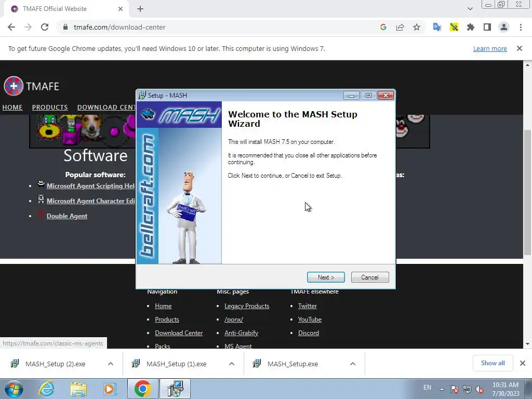Open the muted volume tray icon
The height and width of the screenshot is (399, 532).
(480, 389)
